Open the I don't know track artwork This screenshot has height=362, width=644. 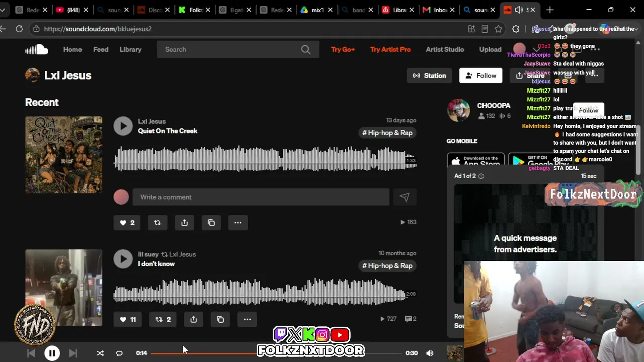coord(63,288)
